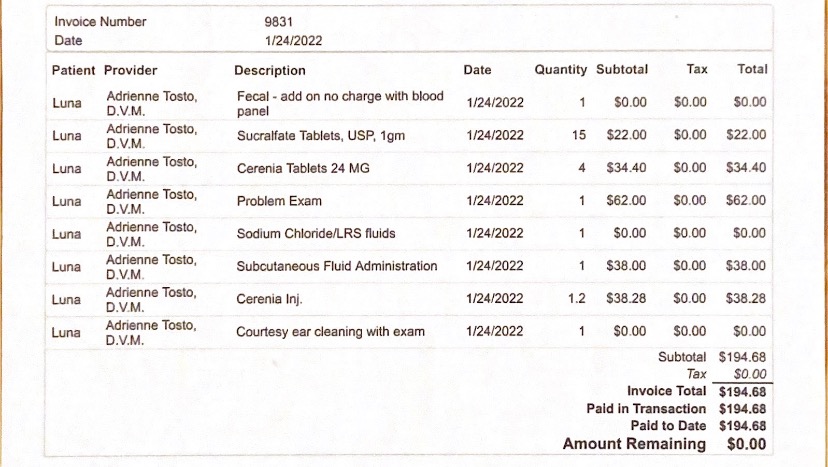Click the Provider column header
The height and width of the screenshot is (467, 828).
(131, 71)
